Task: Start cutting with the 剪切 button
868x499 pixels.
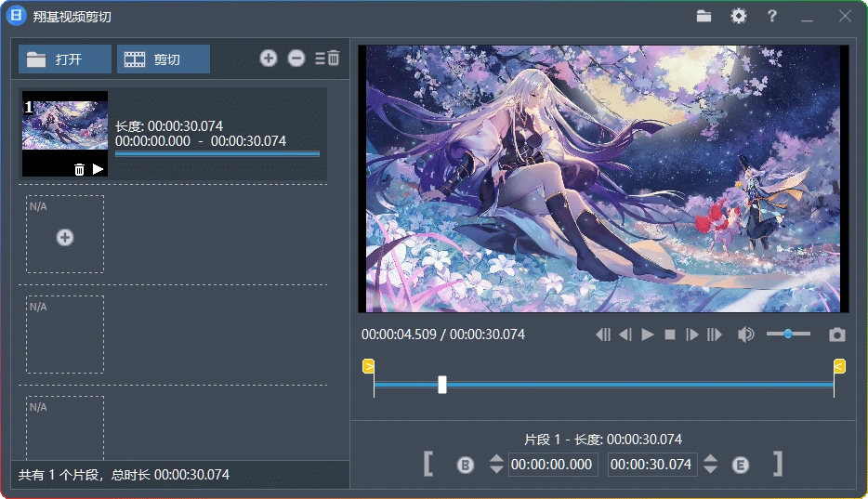Action: coord(164,59)
